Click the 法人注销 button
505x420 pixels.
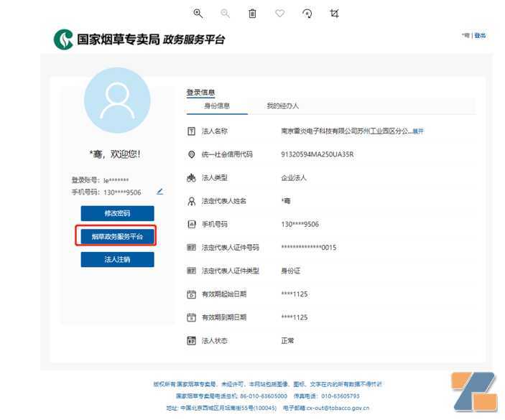[x=117, y=259]
